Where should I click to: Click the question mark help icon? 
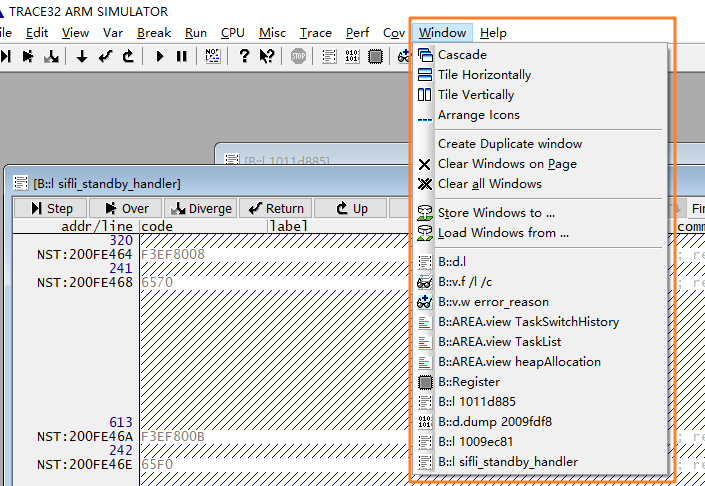pyautogui.click(x=244, y=56)
